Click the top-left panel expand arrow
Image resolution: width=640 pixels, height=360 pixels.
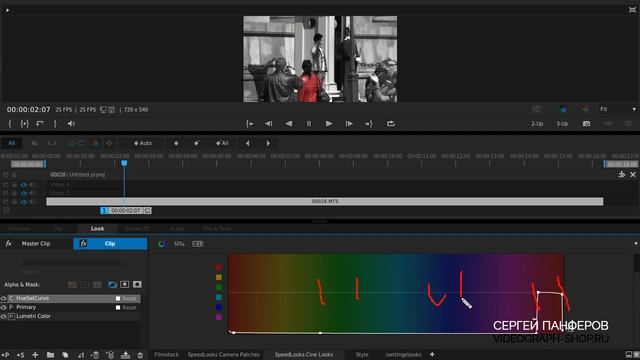tap(7, 10)
